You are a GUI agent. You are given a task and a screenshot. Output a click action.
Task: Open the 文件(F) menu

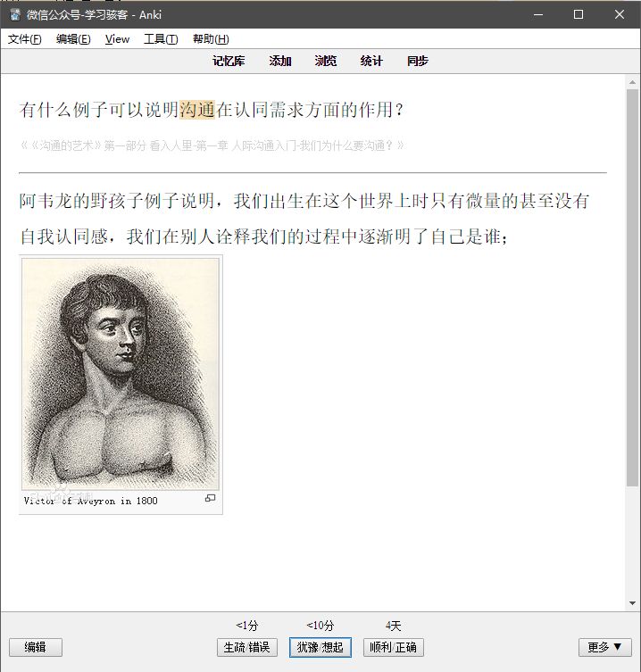click(24, 39)
